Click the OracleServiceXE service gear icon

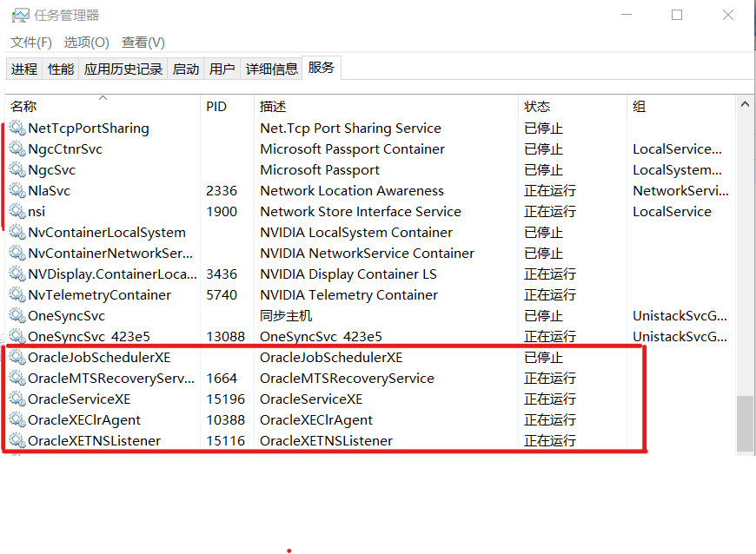(17, 399)
